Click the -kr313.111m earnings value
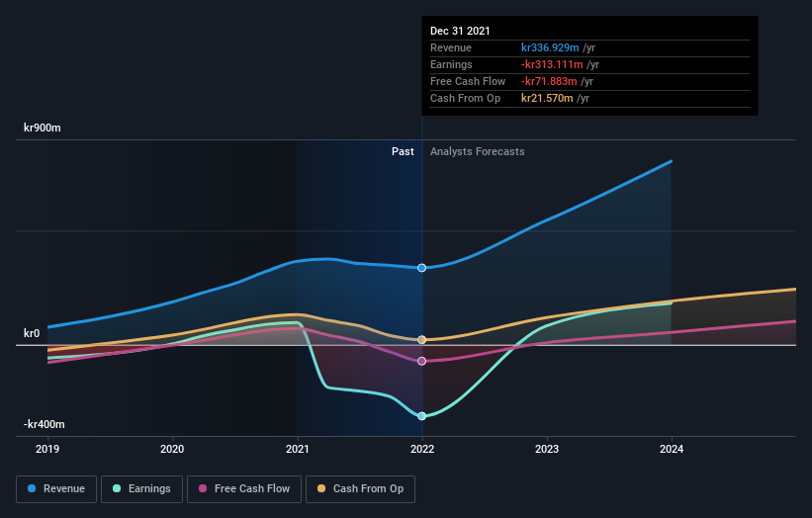 tap(552, 64)
